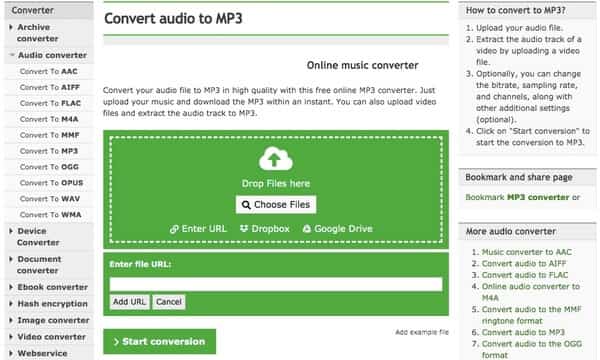The height and width of the screenshot is (360, 600).
Task: Cancel the file URL entry
Action: pyautogui.click(x=169, y=302)
